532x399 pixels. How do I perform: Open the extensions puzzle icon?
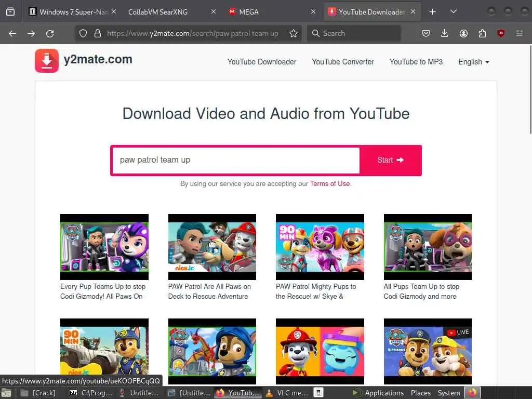[482, 33]
